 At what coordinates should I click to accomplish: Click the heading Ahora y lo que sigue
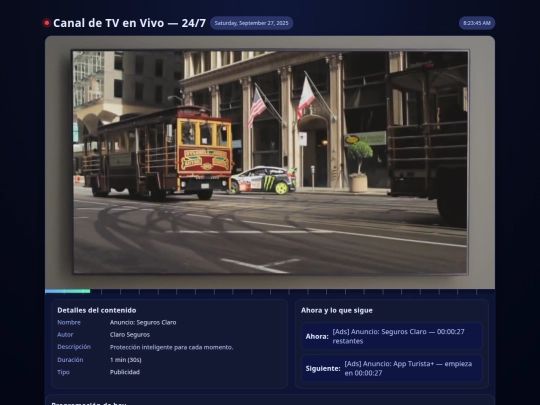tap(337, 310)
